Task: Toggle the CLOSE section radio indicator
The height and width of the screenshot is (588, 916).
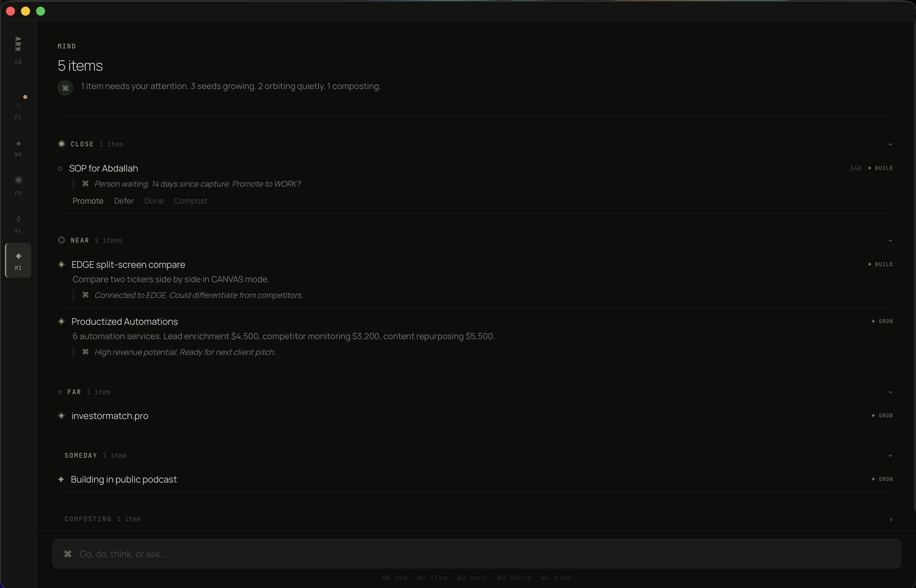Action: tap(62, 144)
